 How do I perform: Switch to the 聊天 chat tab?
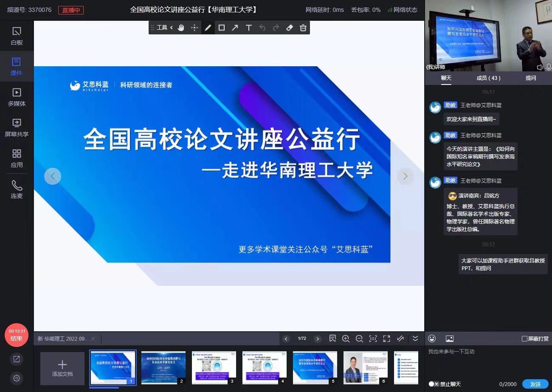pyautogui.click(x=446, y=78)
